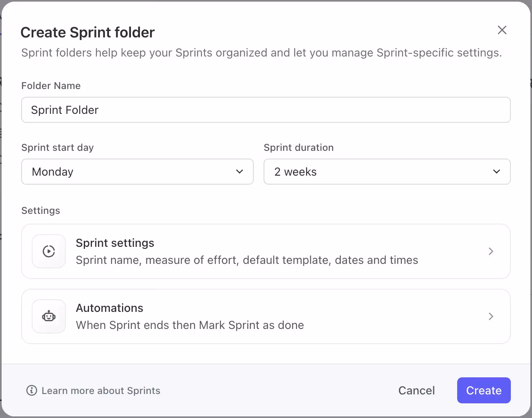This screenshot has width=532, height=418.
Task: Click the info icon next to Learn more
Action: tap(32, 390)
